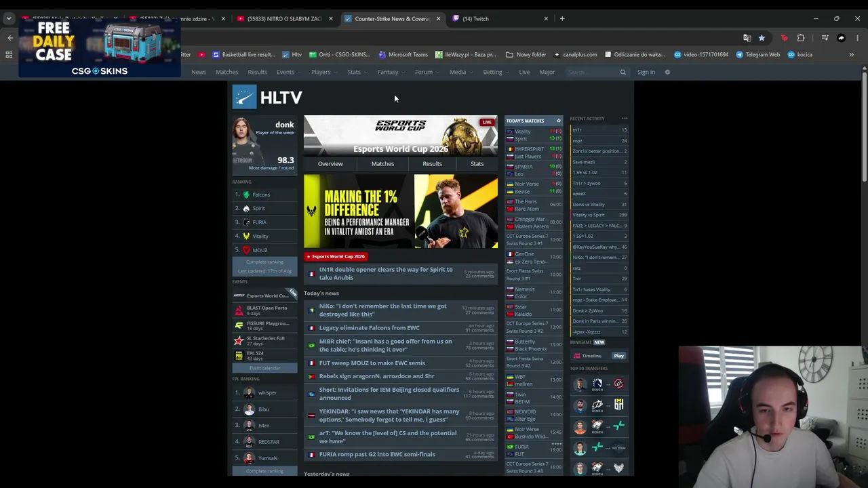Open 'Rebels sign aragornN, arrozdoce and Shr' article

point(376,376)
